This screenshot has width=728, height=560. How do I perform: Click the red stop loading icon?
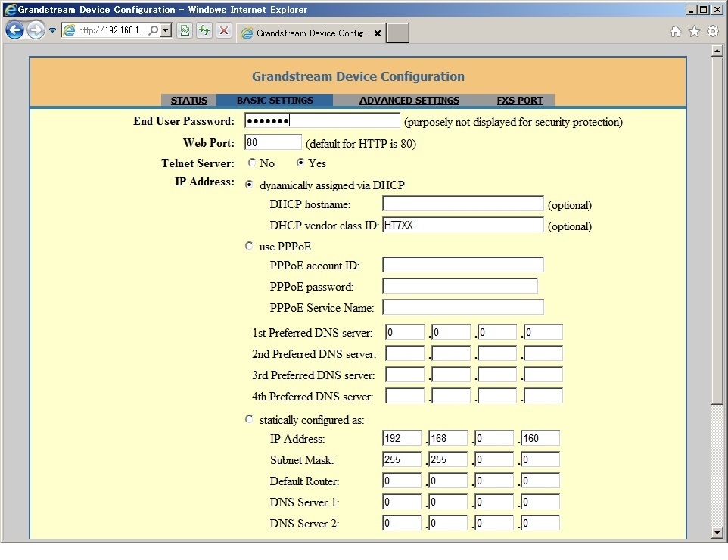(x=224, y=30)
